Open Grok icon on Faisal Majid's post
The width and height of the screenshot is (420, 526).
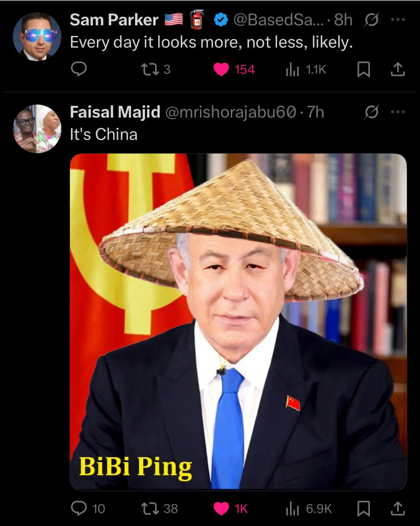coord(371,112)
